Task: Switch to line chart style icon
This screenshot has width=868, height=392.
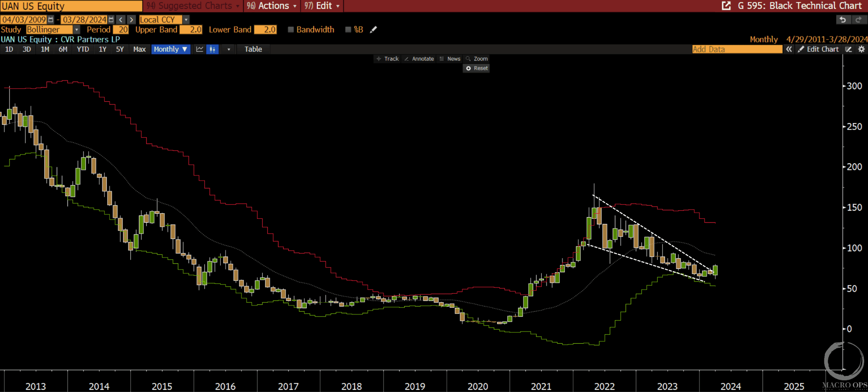Action: tap(200, 49)
